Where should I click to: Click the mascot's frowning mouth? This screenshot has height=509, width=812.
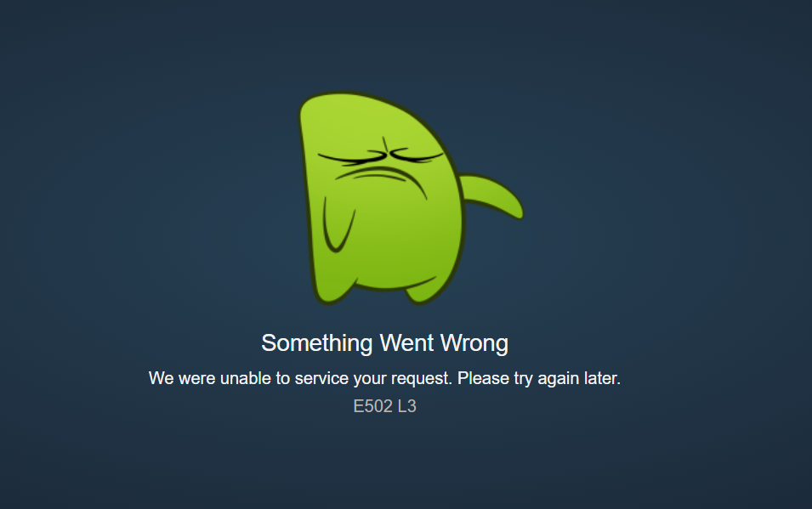coord(381,180)
